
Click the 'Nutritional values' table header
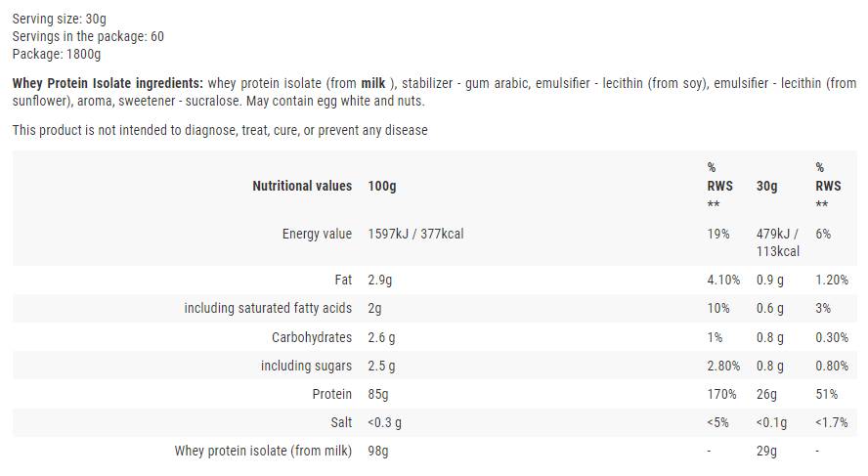tap(302, 186)
